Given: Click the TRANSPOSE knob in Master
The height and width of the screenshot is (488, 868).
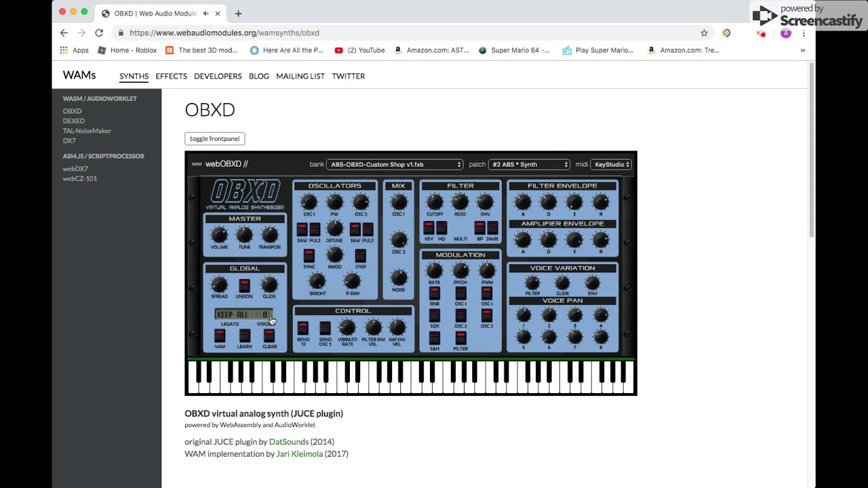Looking at the screenshot, I should [269, 235].
